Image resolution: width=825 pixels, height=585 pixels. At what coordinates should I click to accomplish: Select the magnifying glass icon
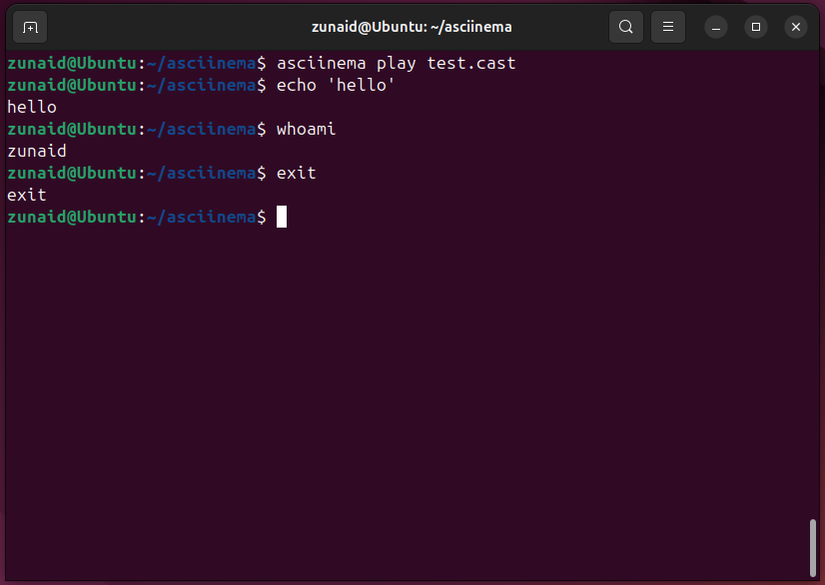[626, 27]
